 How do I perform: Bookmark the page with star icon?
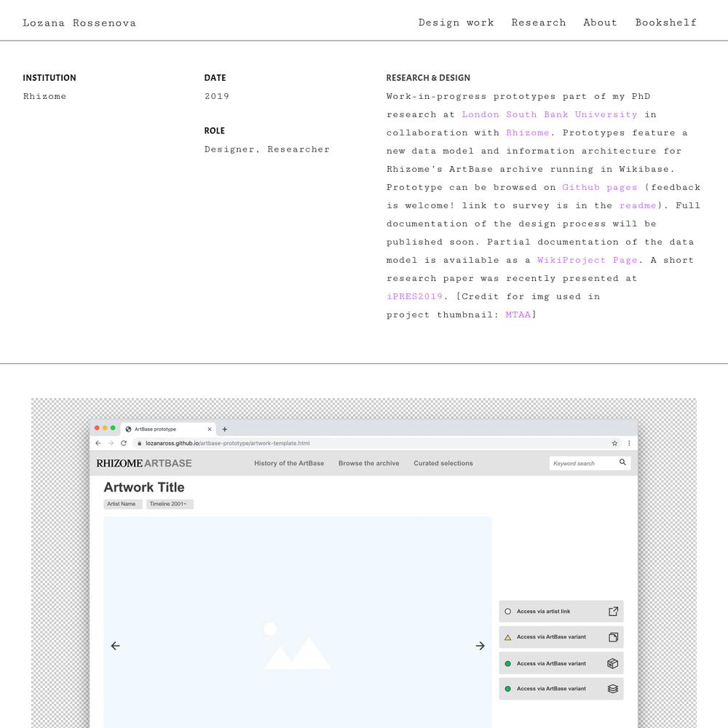click(x=614, y=443)
